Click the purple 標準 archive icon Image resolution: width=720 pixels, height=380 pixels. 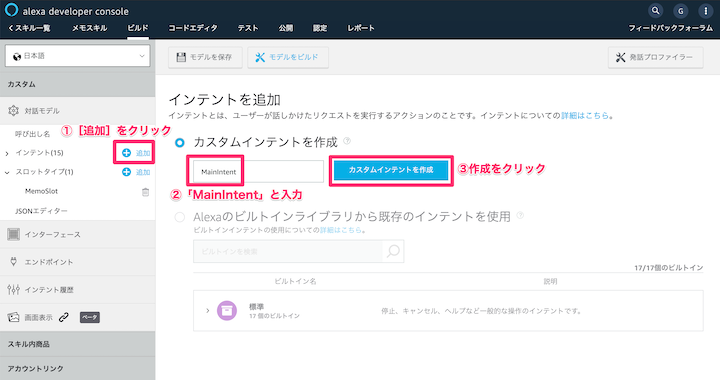(x=227, y=311)
